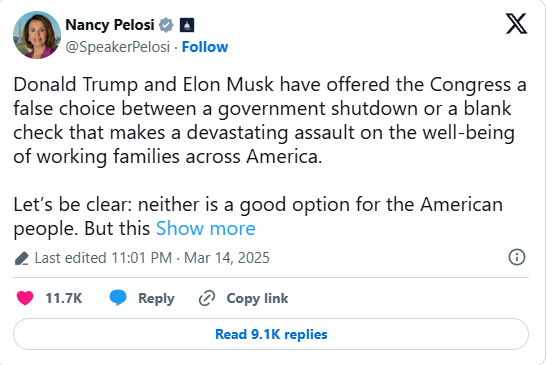Like the post with the heart icon
This screenshot has height=365, width=547.
tap(25, 298)
